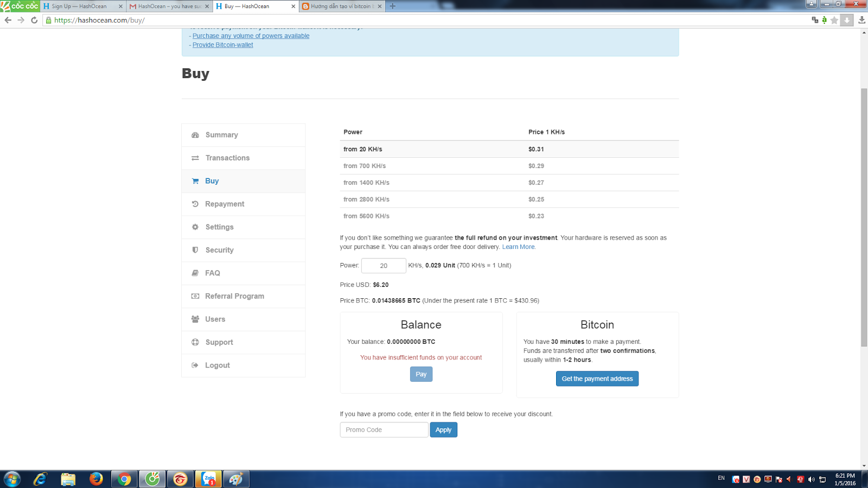868x488 pixels.
Task: Click the Repayment history icon in sidebar
Action: point(195,204)
